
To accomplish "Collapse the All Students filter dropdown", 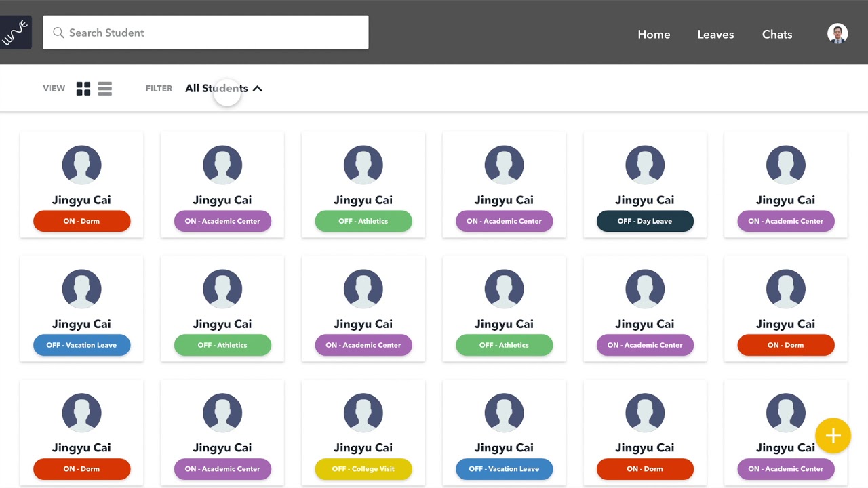I will click(x=224, y=88).
